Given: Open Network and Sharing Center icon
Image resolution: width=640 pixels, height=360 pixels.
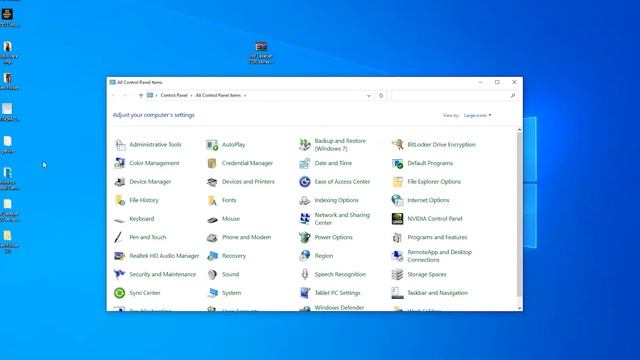Looking at the screenshot, I should pyautogui.click(x=305, y=219).
